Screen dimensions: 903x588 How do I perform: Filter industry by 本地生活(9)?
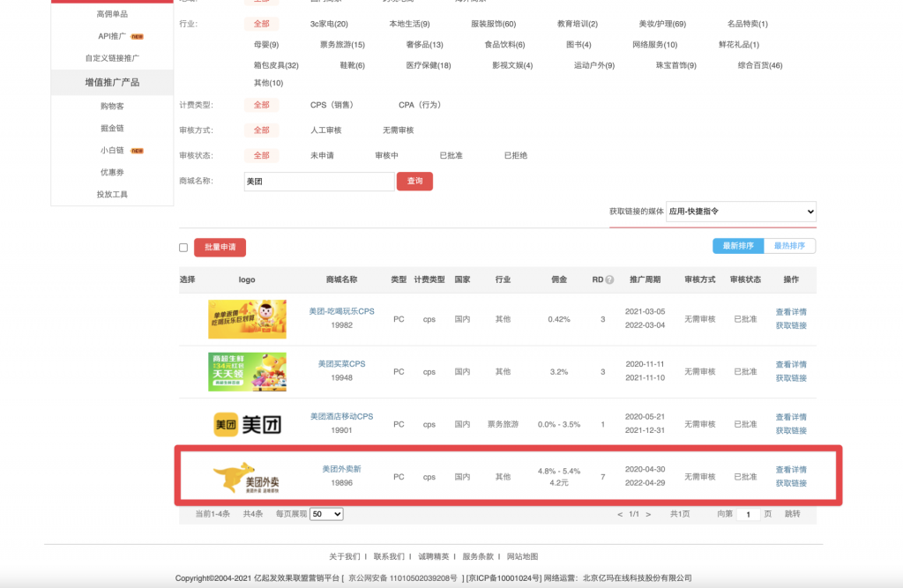[x=409, y=24]
